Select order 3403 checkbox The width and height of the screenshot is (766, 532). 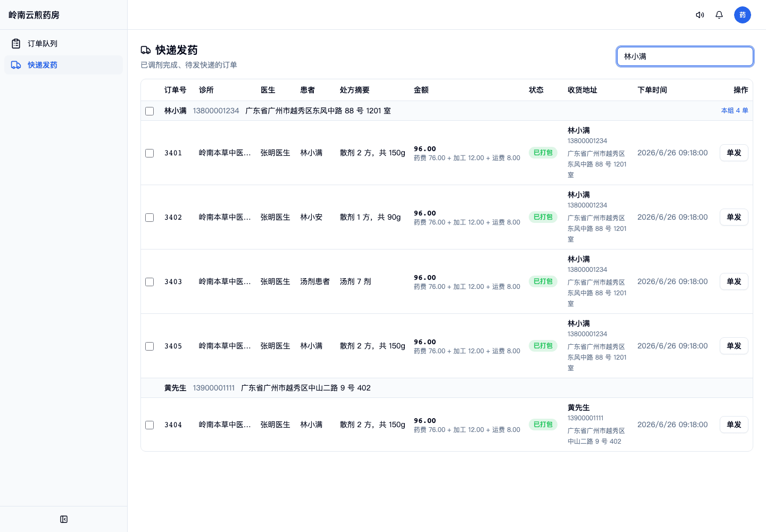[x=149, y=282]
